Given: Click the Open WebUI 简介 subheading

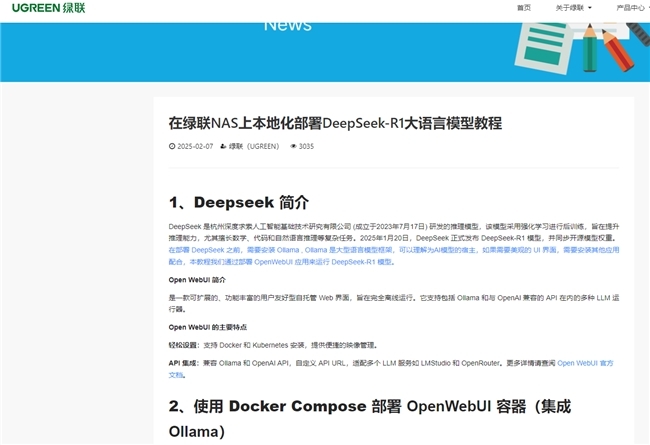Looking at the screenshot, I should click(x=197, y=280).
